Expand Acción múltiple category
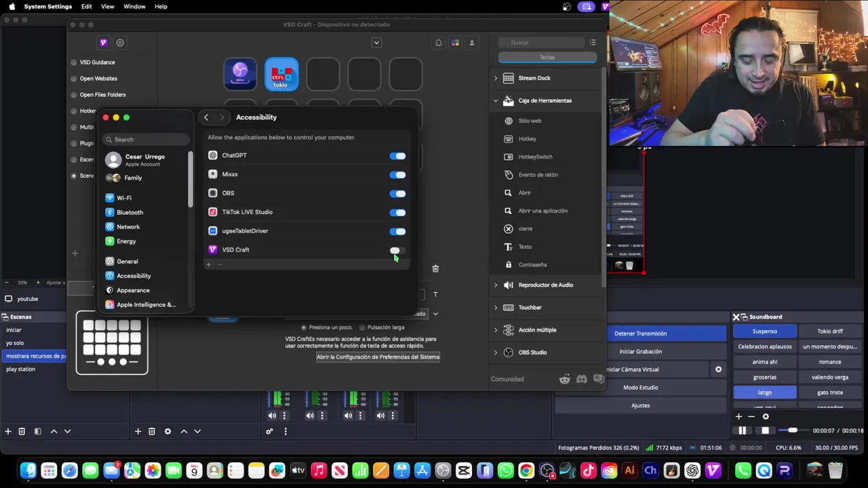The height and width of the screenshot is (488, 868). [495, 330]
